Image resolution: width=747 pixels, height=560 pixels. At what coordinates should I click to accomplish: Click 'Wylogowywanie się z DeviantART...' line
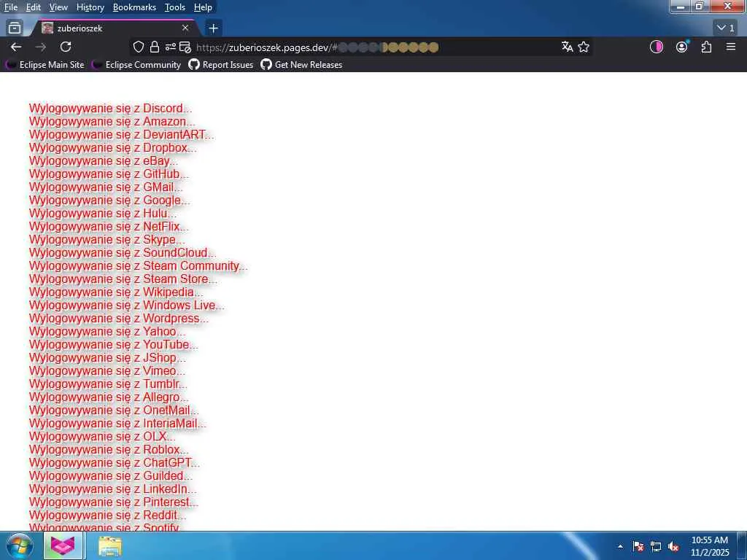pos(121,134)
